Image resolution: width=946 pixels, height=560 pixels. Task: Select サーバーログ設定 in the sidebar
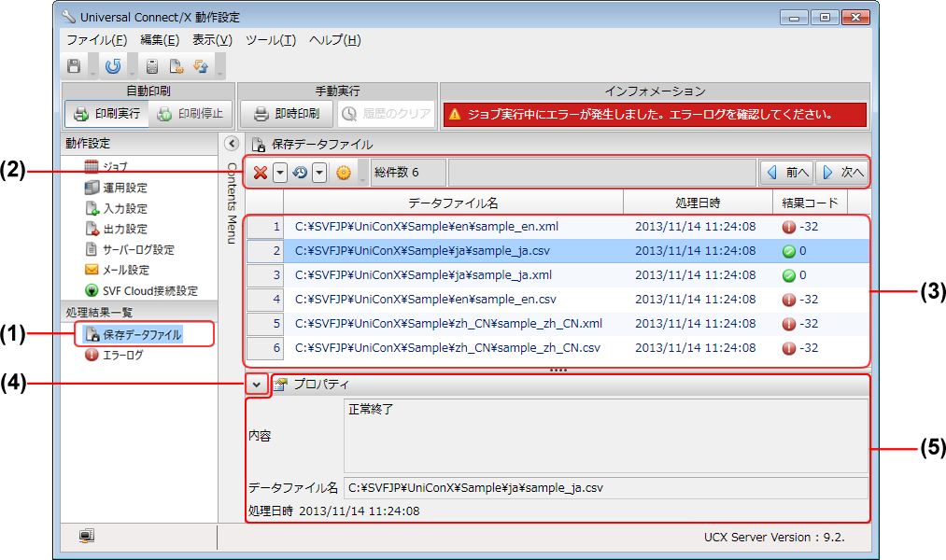[130, 249]
